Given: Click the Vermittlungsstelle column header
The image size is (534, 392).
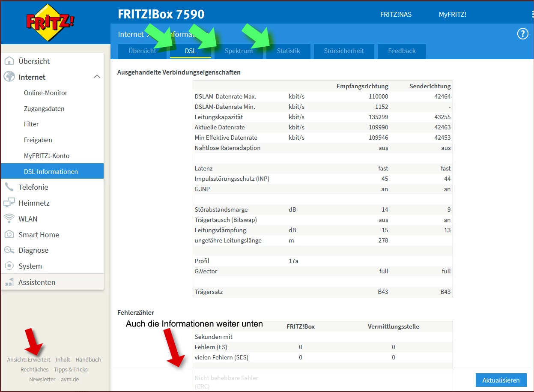Looking at the screenshot, I should (394, 326).
